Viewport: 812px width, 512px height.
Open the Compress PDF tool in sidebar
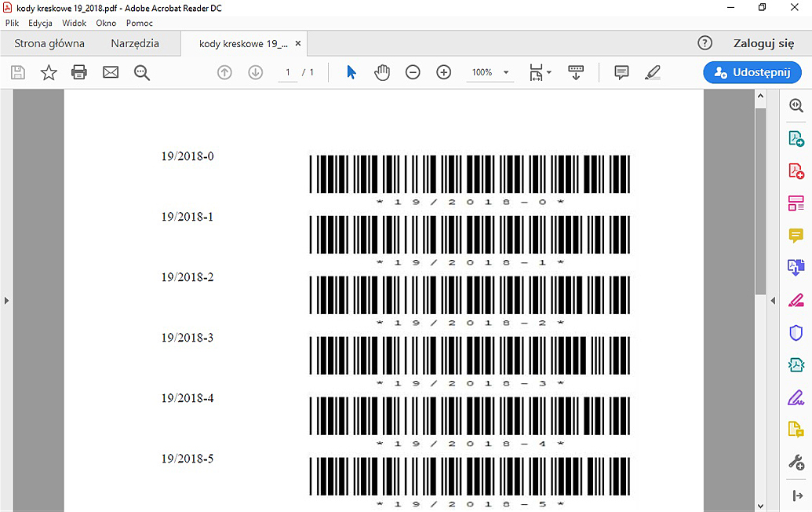tap(796, 365)
